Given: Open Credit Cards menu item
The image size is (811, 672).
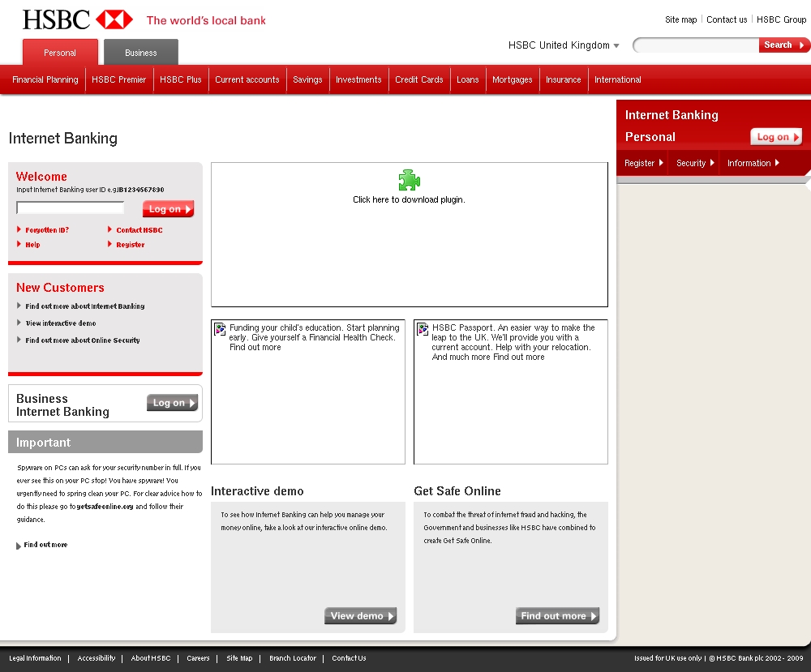Looking at the screenshot, I should tap(419, 79).
